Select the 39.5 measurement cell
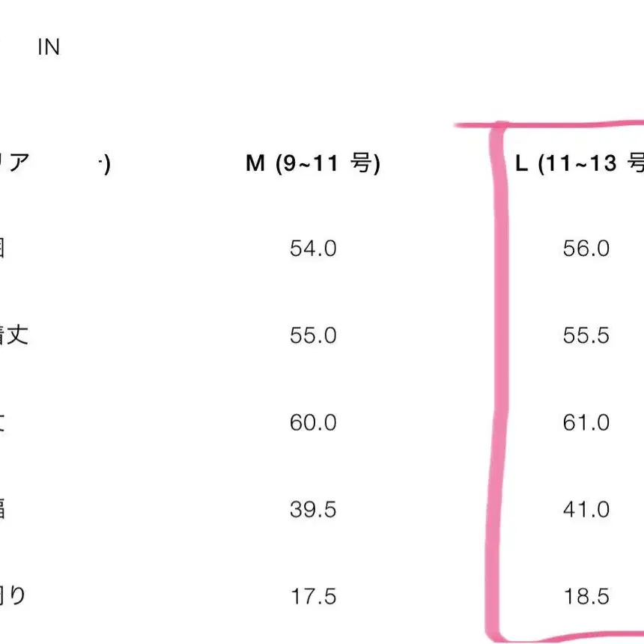Image resolution: width=644 pixels, height=644 pixels. pyautogui.click(x=313, y=510)
